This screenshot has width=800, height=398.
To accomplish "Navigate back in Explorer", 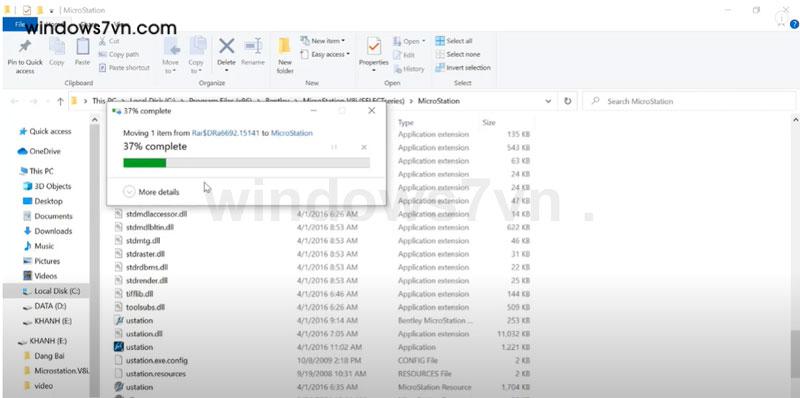I will coord(15,101).
